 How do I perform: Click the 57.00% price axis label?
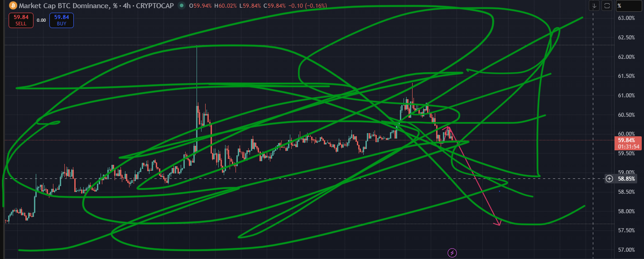point(626,250)
